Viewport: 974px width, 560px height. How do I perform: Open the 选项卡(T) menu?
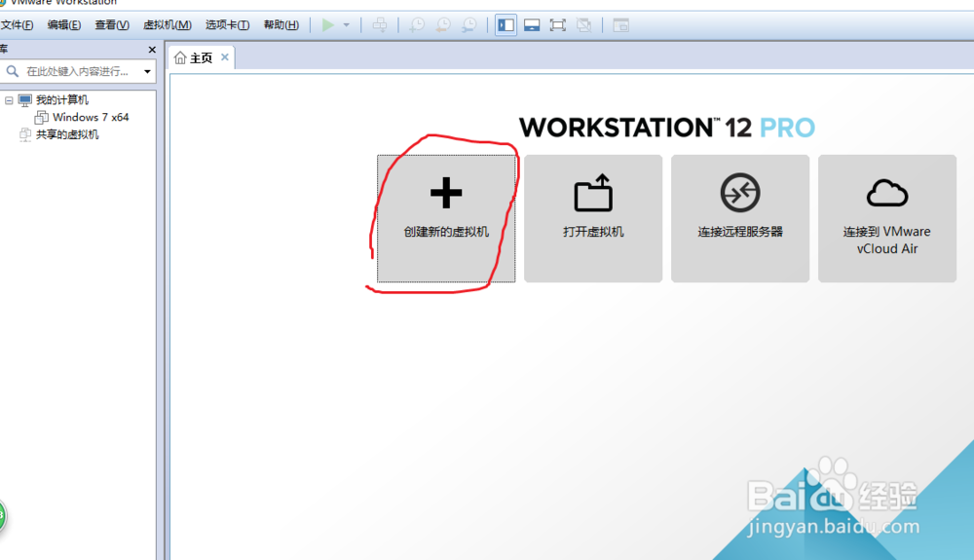click(x=227, y=24)
